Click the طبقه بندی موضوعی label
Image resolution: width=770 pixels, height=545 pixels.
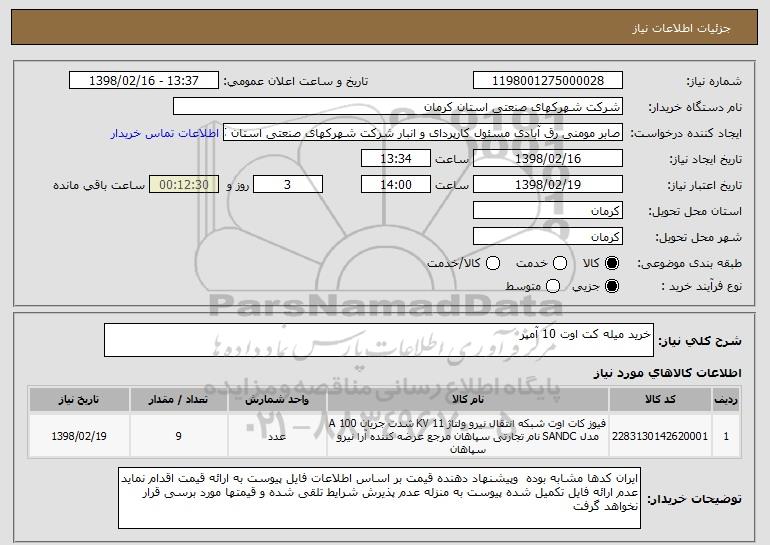coord(689,264)
